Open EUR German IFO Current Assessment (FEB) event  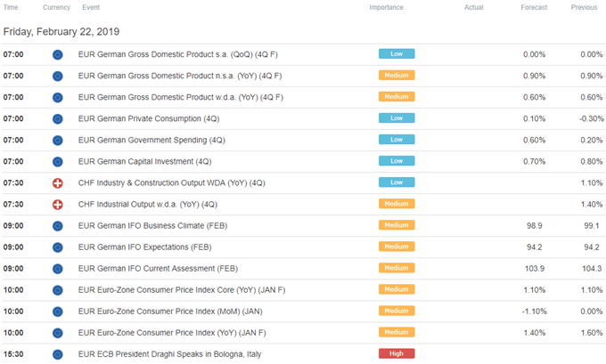tap(158, 269)
